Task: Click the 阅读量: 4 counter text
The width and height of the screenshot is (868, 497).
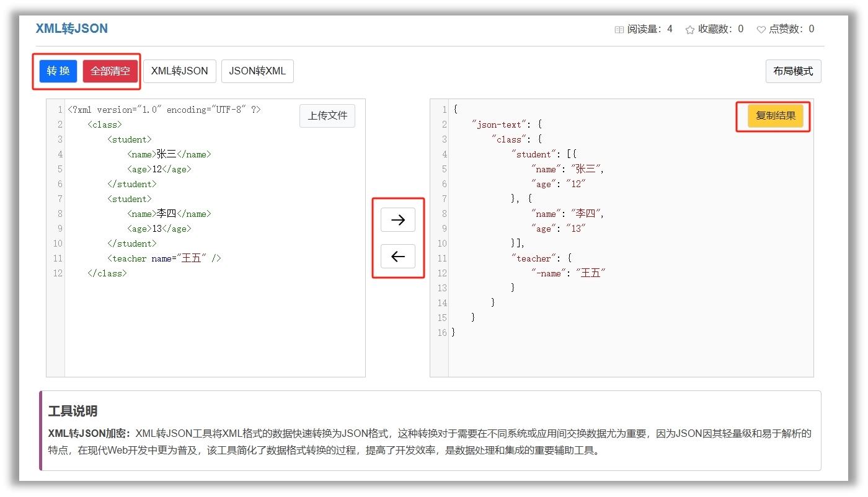Action: (x=650, y=29)
